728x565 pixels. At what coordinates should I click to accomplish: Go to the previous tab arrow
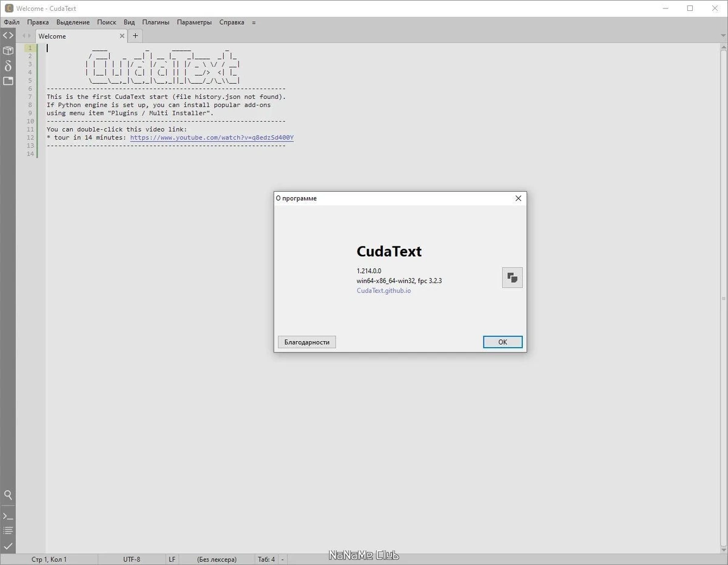24,36
